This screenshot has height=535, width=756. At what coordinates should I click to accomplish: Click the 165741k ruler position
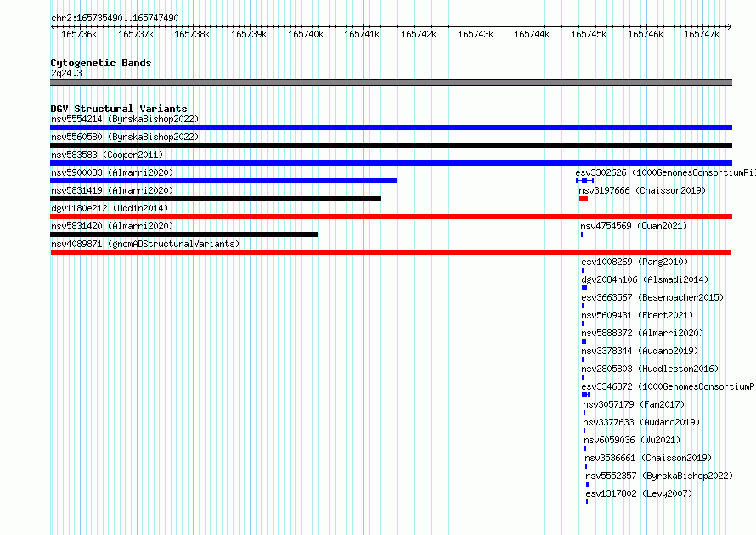pos(362,34)
